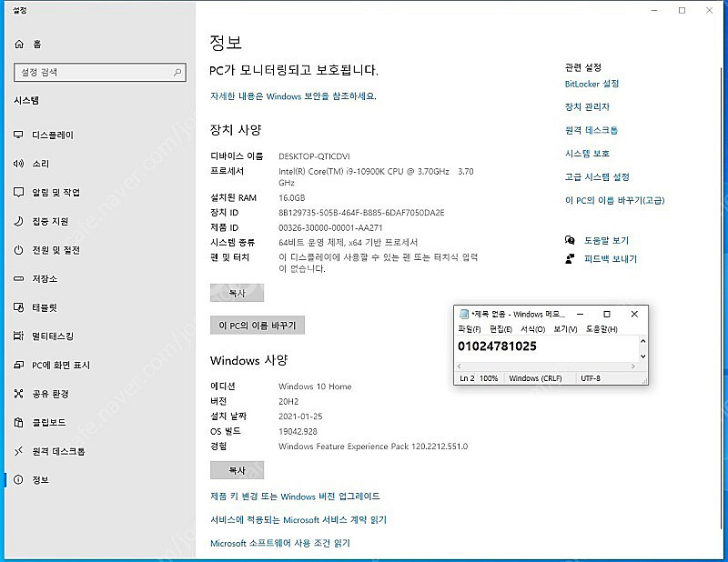Open 서식(O) menu in Notepad

[x=532, y=329]
